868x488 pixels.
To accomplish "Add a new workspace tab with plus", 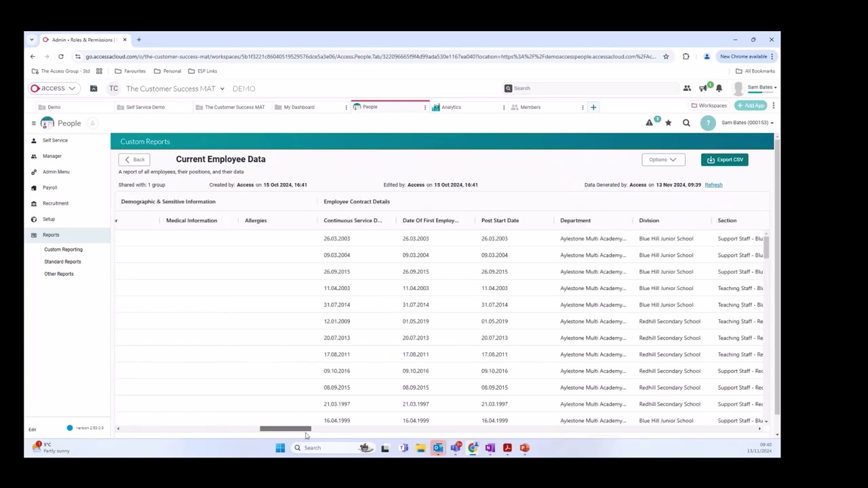I will pos(593,107).
